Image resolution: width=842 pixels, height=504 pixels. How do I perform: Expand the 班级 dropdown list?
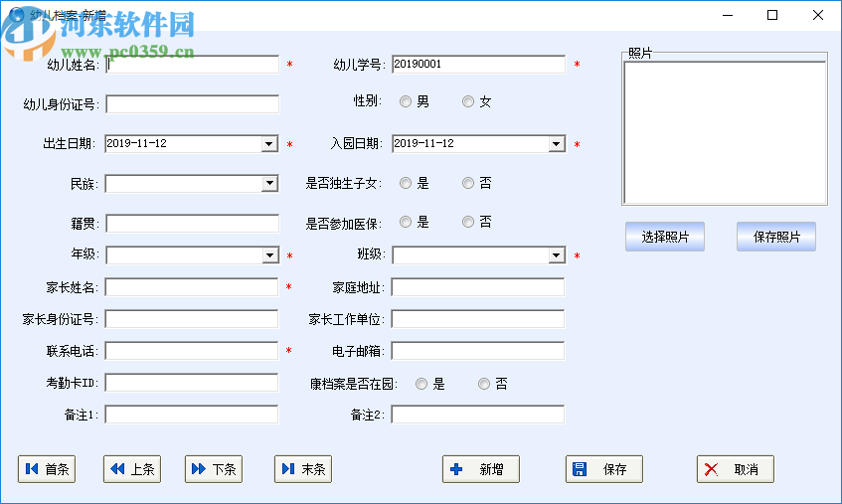click(557, 254)
